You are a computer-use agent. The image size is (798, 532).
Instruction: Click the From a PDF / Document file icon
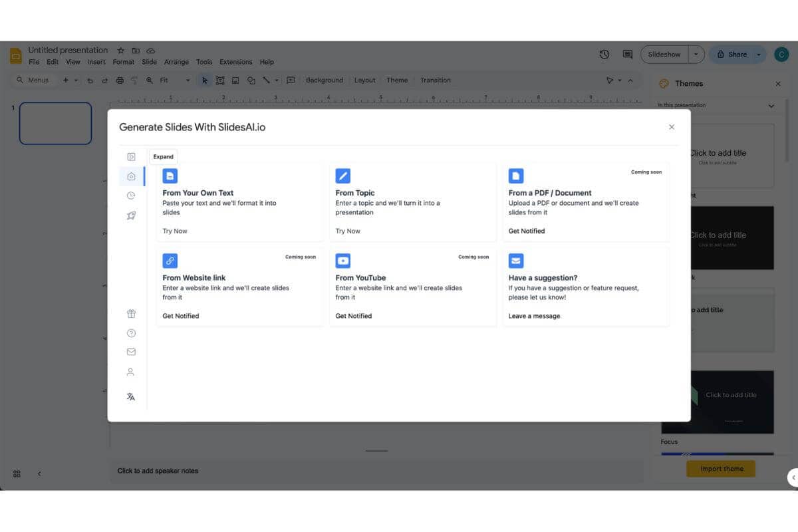pos(516,176)
